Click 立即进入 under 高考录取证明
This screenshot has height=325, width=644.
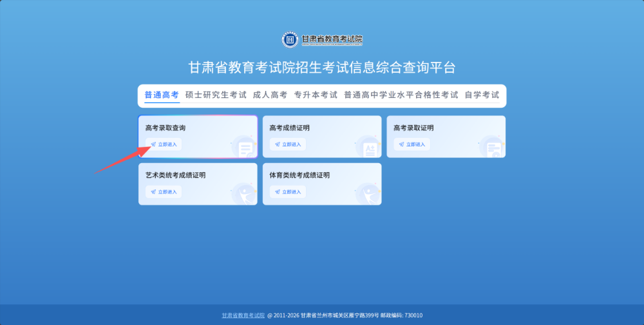[412, 144]
